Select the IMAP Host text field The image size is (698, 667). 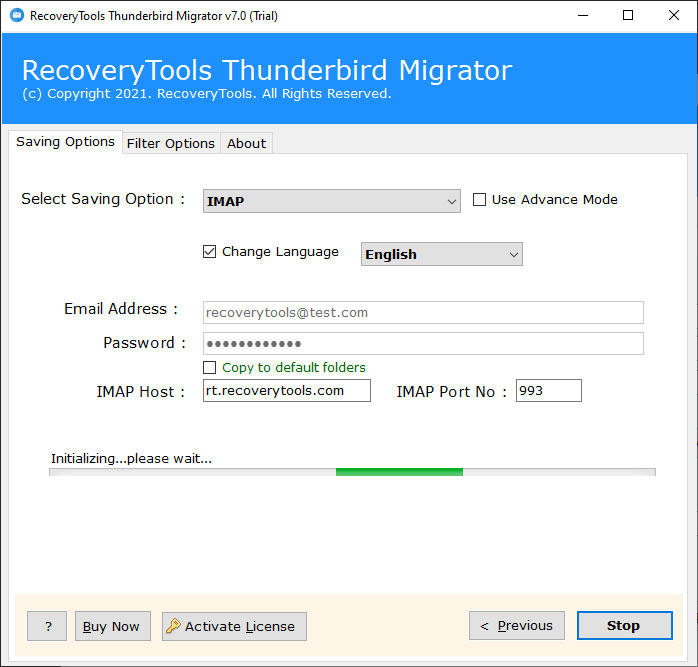(x=287, y=390)
